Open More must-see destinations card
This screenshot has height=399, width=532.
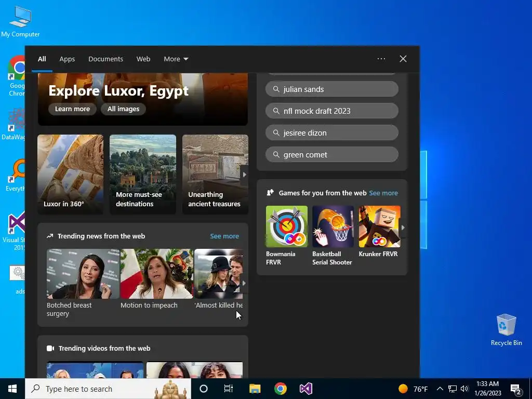pyautogui.click(x=143, y=174)
